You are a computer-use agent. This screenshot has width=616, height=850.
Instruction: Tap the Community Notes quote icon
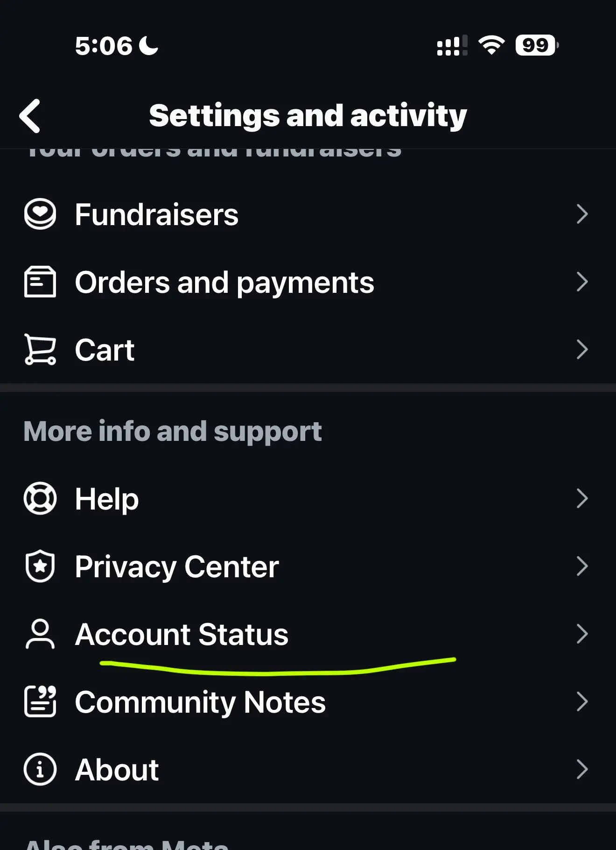(40, 701)
